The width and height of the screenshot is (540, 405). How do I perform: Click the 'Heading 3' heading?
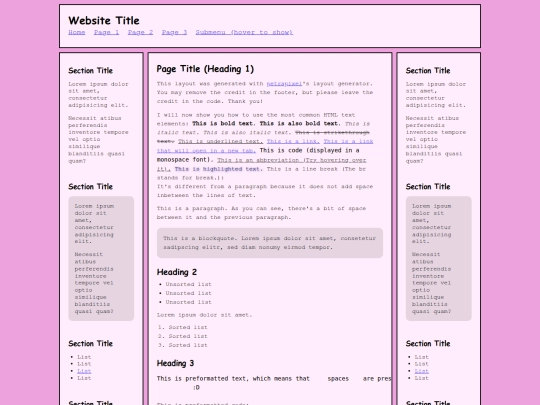point(175,363)
